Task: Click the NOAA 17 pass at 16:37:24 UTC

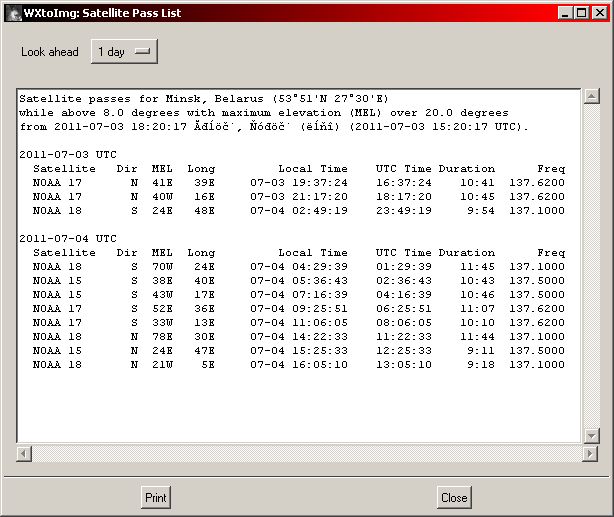Action: click(298, 183)
